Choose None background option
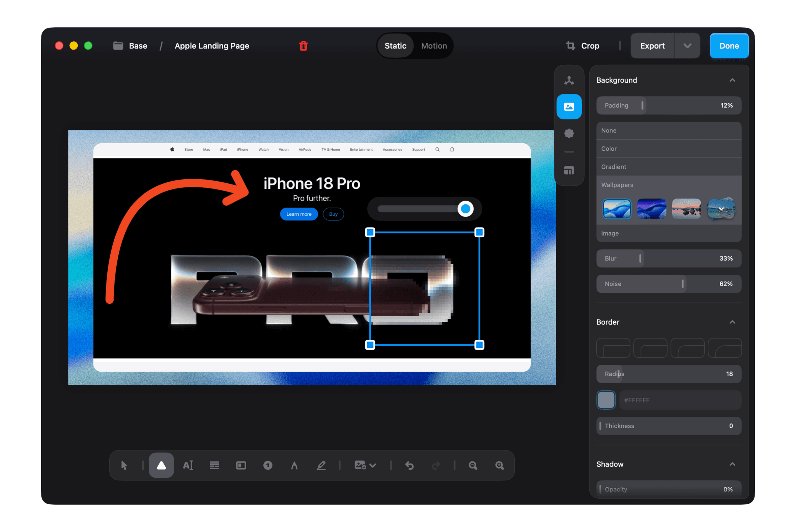 click(669, 130)
